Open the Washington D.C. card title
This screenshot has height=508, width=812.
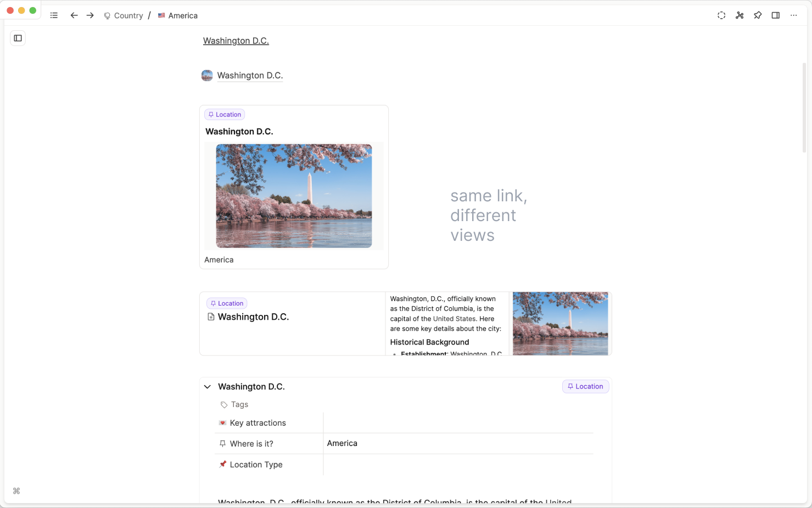click(x=239, y=132)
